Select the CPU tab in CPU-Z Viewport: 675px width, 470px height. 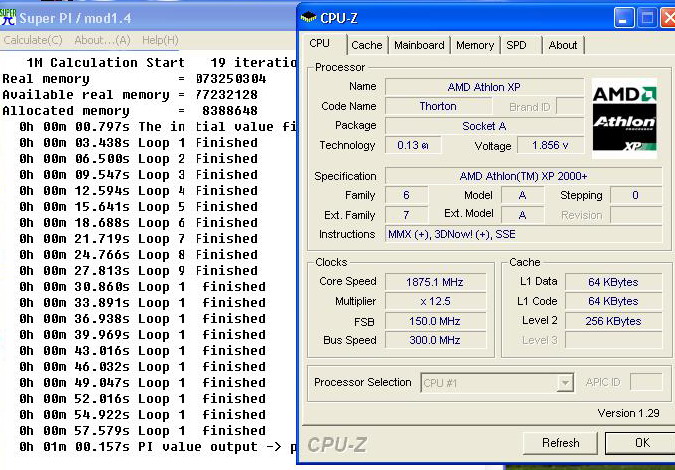319,44
